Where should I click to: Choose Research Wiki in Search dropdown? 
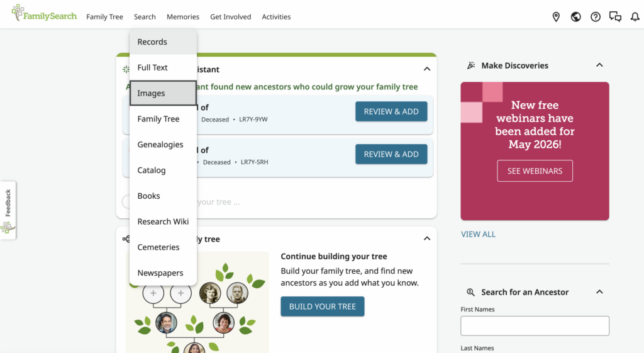(x=163, y=221)
